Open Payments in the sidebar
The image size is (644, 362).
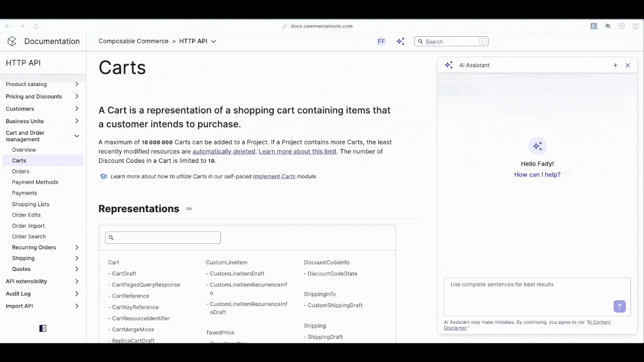pyautogui.click(x=25, y=193)
